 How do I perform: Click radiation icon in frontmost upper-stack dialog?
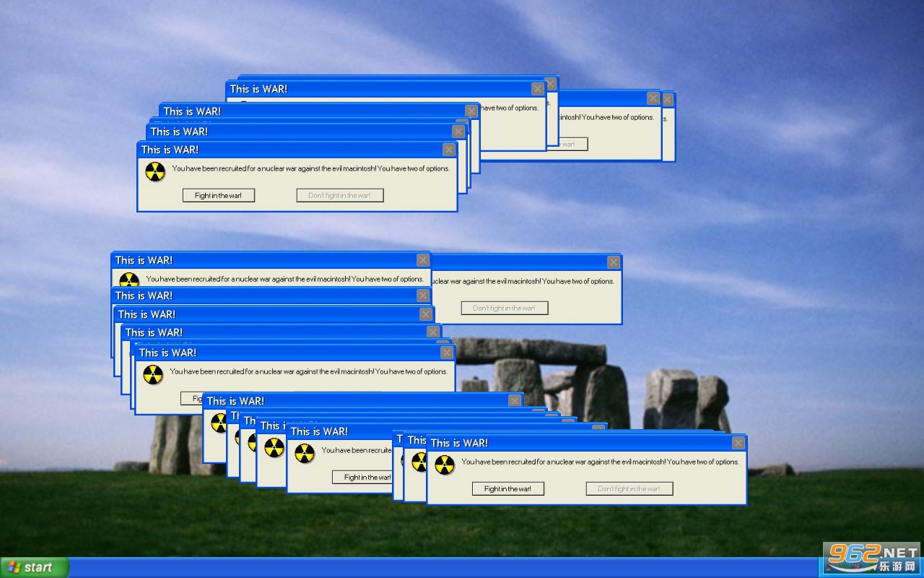[155, 172]
